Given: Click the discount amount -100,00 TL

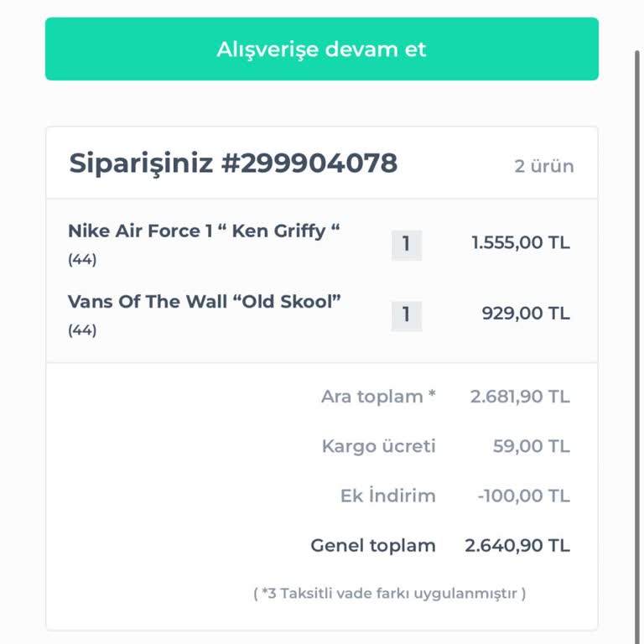Looking at the screenshot, I should coord(523,496).
